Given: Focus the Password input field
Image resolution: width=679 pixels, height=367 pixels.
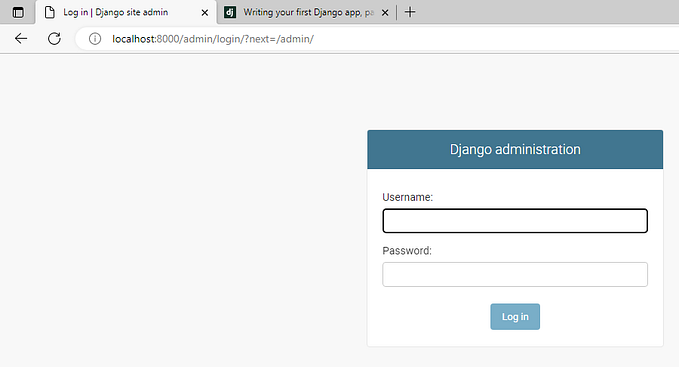Looking at the screenshot, I should coord(515,274).
